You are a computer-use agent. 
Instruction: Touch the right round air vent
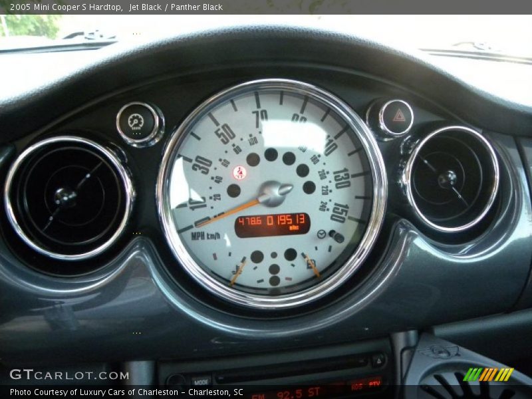click(452, 179)
